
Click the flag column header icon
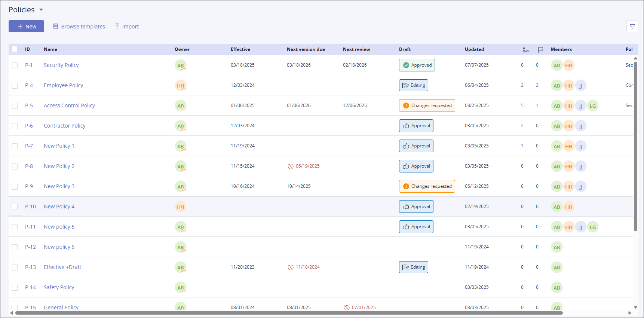tap(540, 49)
